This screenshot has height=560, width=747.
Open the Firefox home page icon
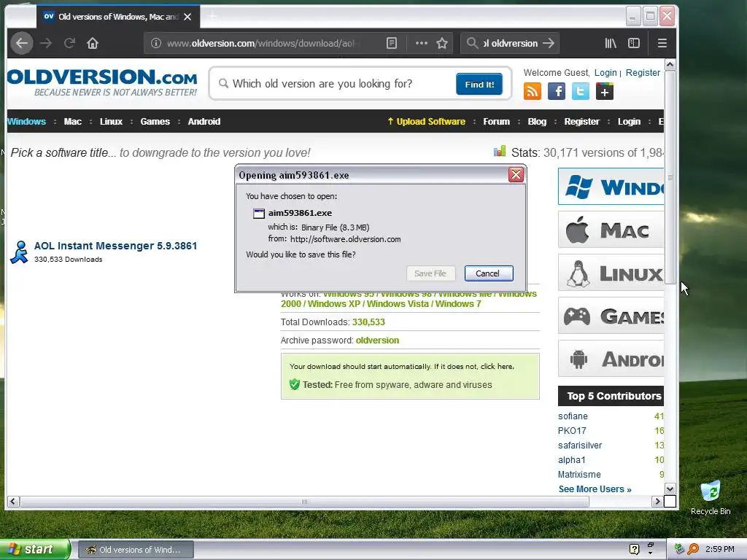(x=93, y=43)
